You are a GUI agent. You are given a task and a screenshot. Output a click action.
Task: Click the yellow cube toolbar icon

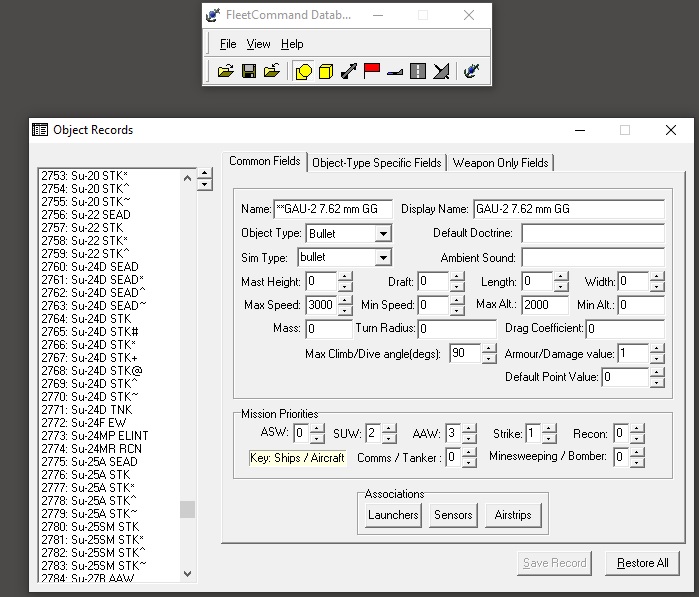click(x=326, y=71)
